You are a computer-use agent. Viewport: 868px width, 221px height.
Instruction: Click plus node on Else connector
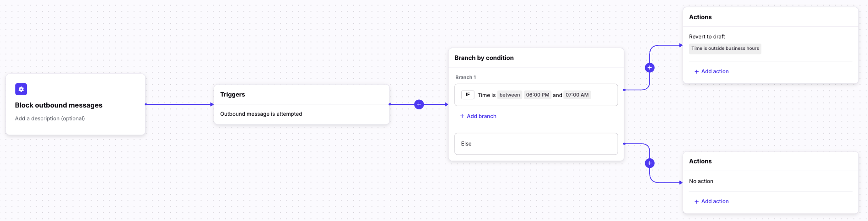649,163
